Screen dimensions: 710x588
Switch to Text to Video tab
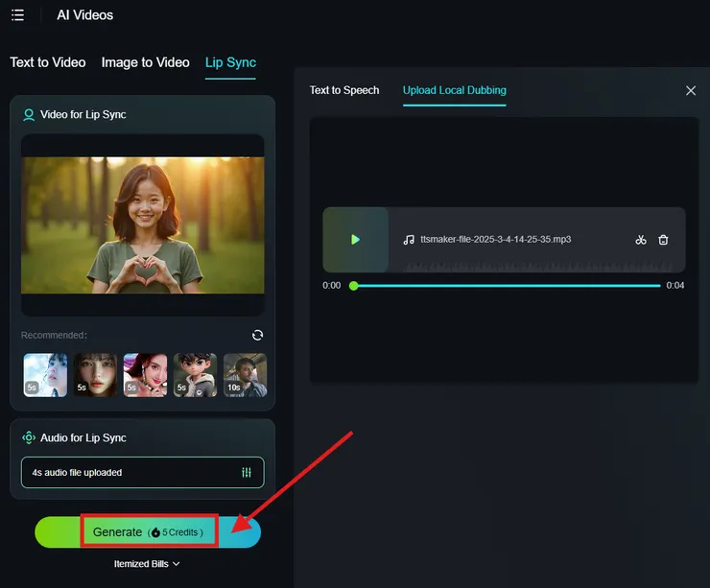point(48,62)
